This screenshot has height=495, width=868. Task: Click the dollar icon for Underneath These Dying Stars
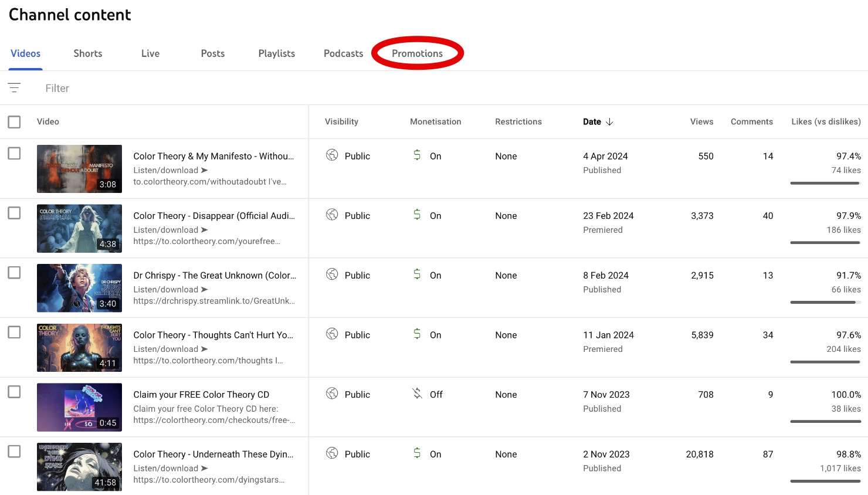pos(417,453)
